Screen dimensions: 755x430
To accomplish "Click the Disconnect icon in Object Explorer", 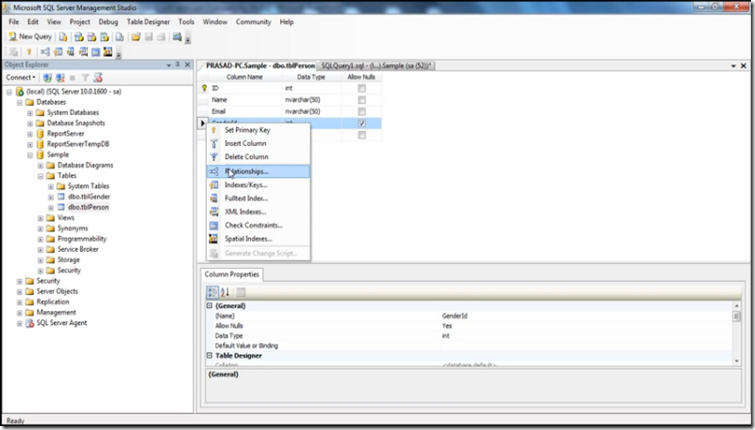I will [60, 78].
